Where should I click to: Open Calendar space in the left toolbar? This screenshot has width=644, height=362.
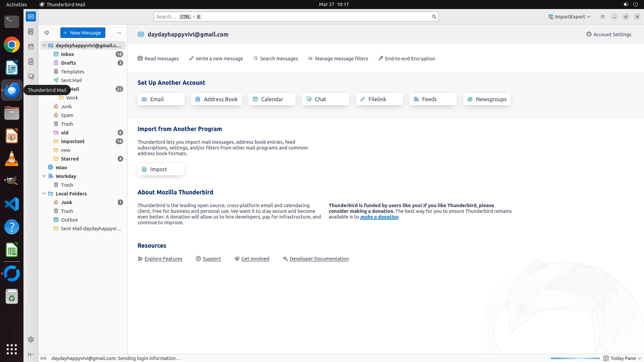tap(31, 47)
